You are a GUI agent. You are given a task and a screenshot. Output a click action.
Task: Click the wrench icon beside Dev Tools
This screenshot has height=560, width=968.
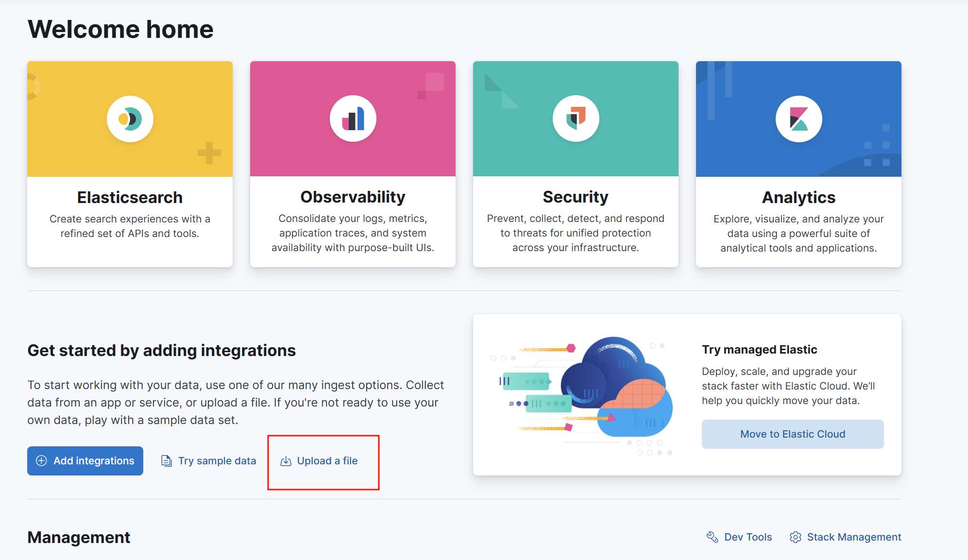(x=712, y=537)
